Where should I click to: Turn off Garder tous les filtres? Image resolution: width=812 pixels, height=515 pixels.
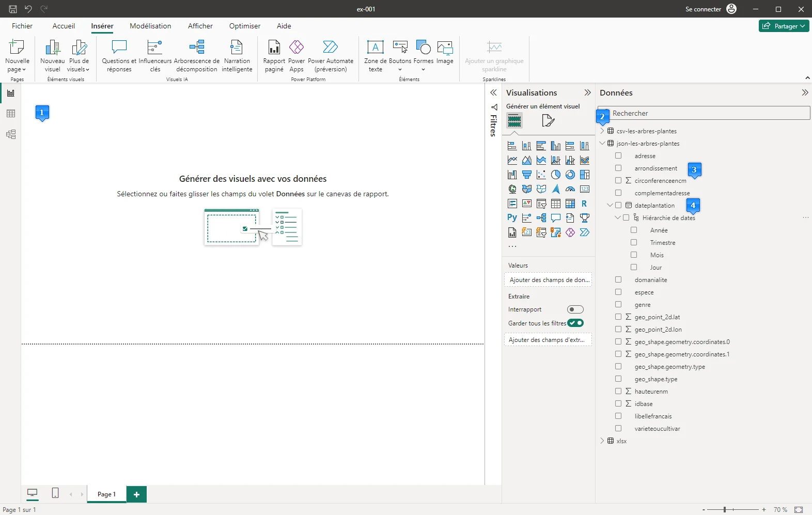[575, 323]
